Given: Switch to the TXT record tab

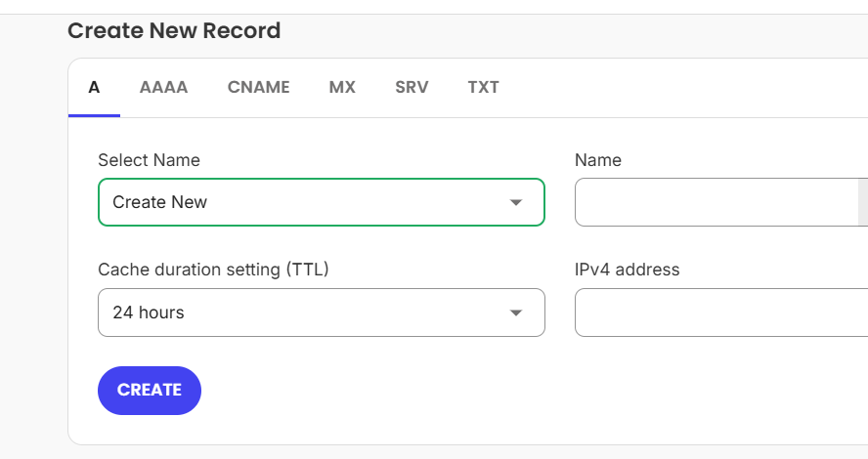Looking at the screenshot, I should click(x=483, y=87).
